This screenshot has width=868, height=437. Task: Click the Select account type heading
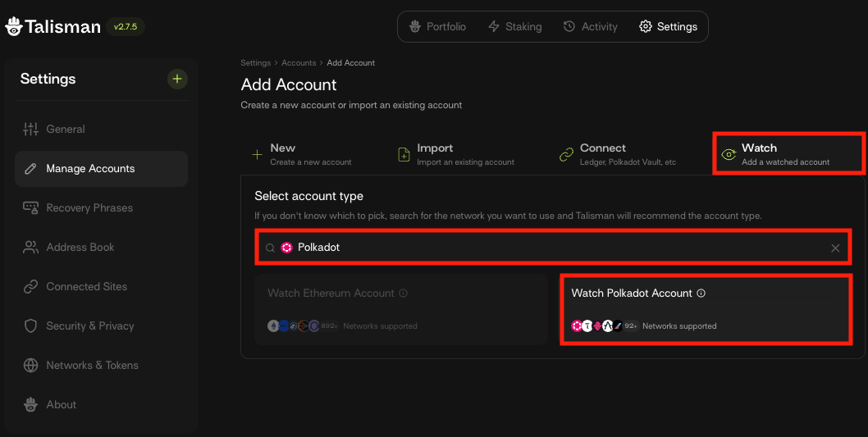tap(309, 196)
